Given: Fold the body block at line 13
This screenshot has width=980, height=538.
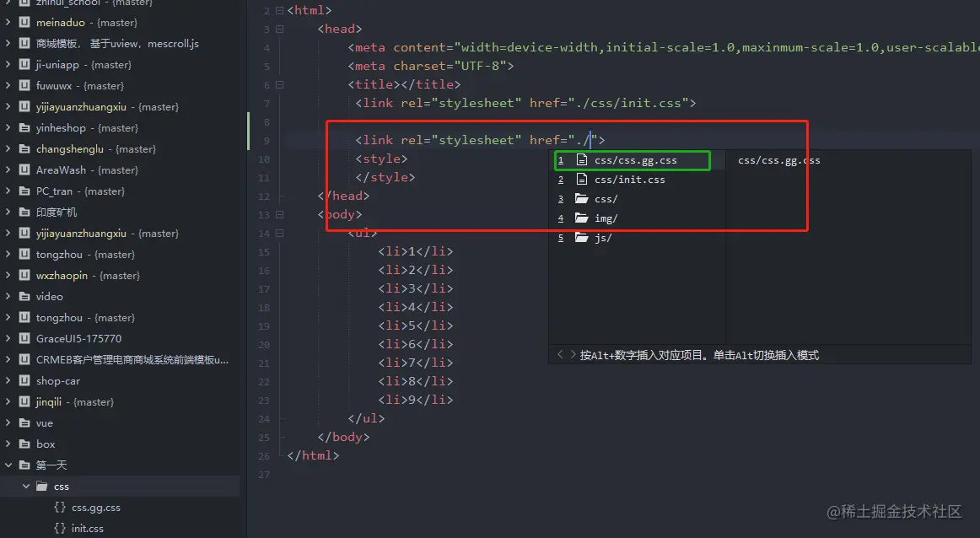Looking at the screenshot, I should coord(279,214).
